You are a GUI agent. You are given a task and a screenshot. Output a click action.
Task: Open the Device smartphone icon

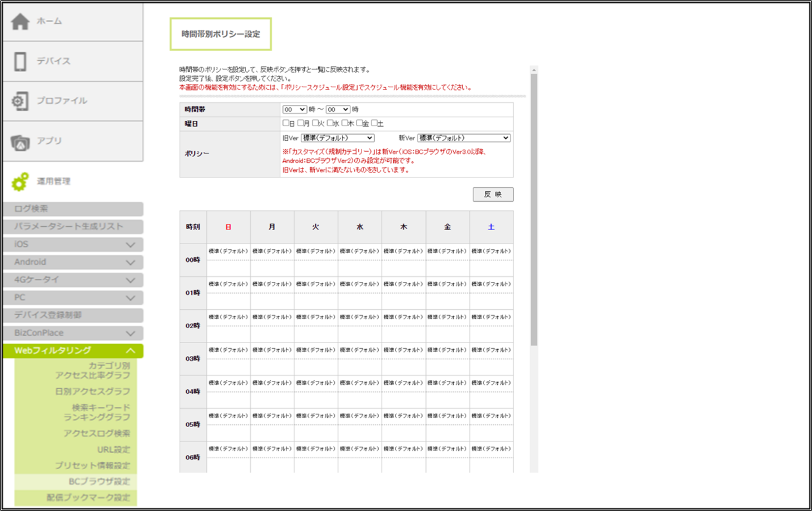(20, 62)
